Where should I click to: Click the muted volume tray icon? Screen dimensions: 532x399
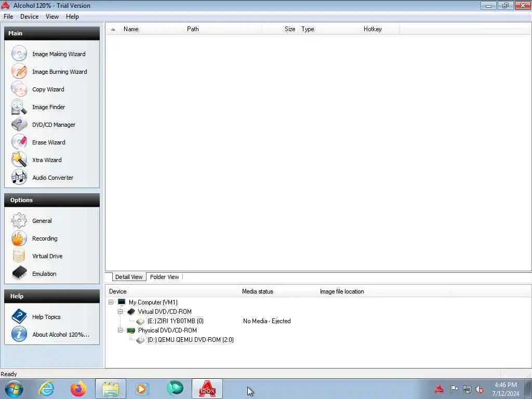(480, 390)
